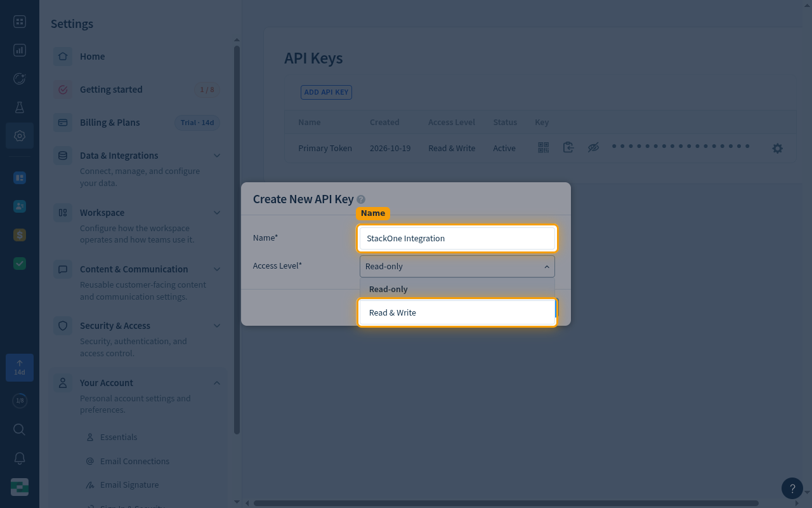
Task: Click the Settings panel vertical scrollbar
Action: tap(237, 240)
